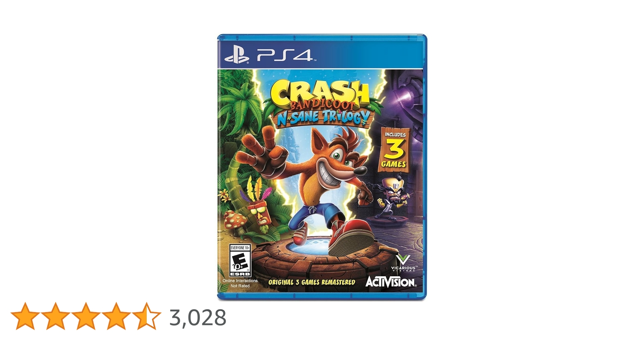This screenshot has width=644, height=337.
Task: Click the Online Interactions Not Rated notice
Action: (x=240, y=283)
